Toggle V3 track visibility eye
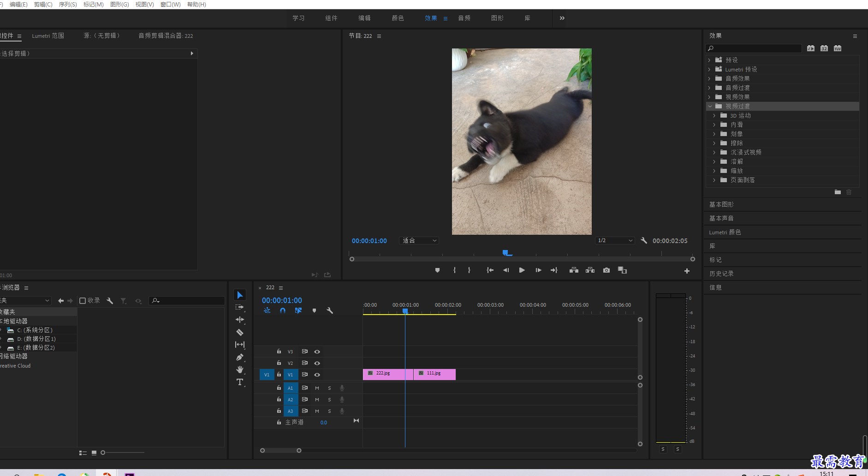Viewport: 868px width, 476px height. [317, 351]
